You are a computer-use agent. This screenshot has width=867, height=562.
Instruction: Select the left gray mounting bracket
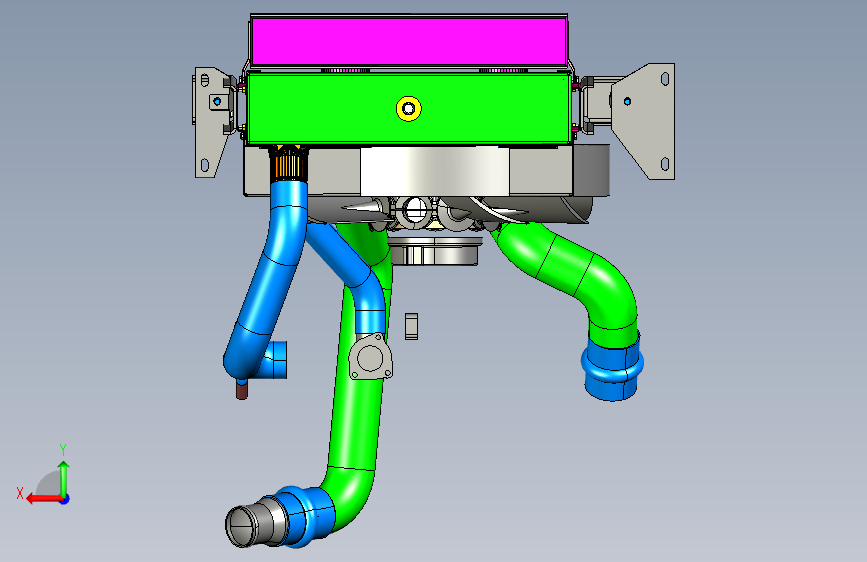click(213, 122)
